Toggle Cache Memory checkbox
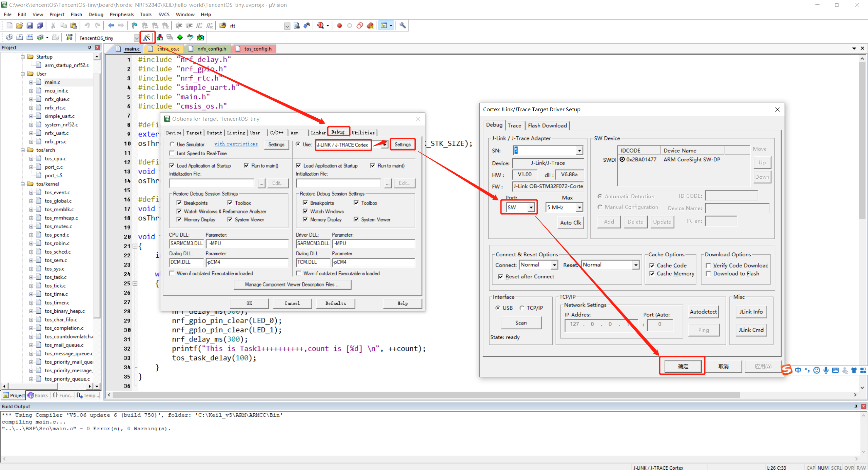 tap(652, 274)
